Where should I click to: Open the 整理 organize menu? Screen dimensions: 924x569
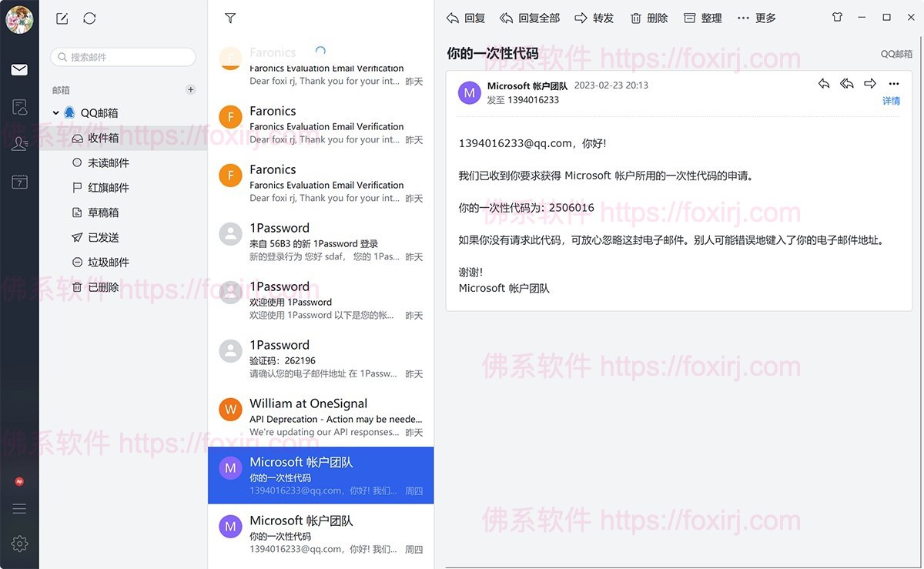[x=702, y=18]
